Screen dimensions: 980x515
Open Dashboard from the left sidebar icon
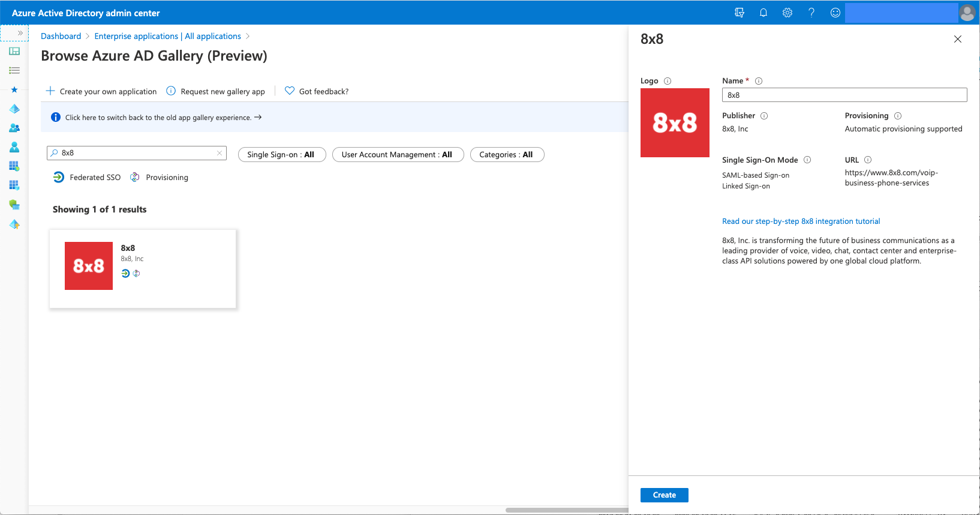tap(14, 52)
